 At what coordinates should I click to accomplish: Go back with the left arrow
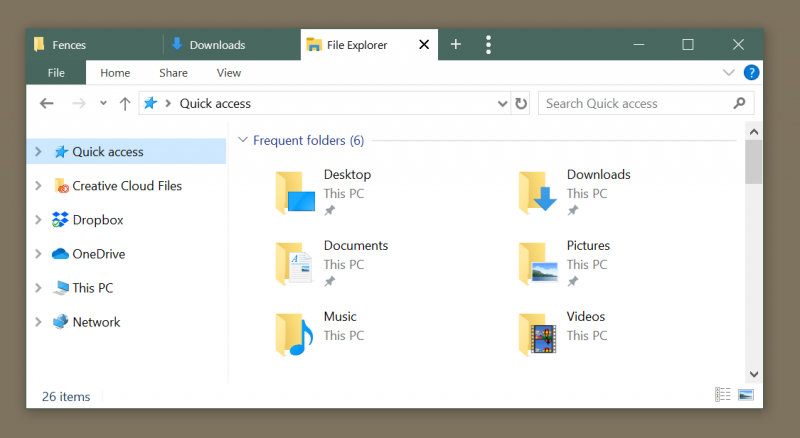46,104
